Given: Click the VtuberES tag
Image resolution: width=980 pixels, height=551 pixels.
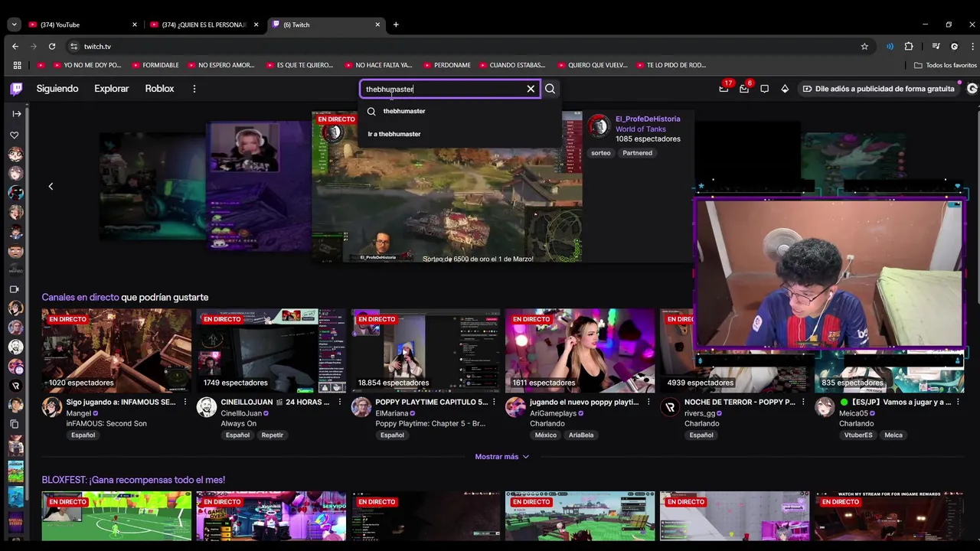Looking at the screenshot, I should pos(858,435).
